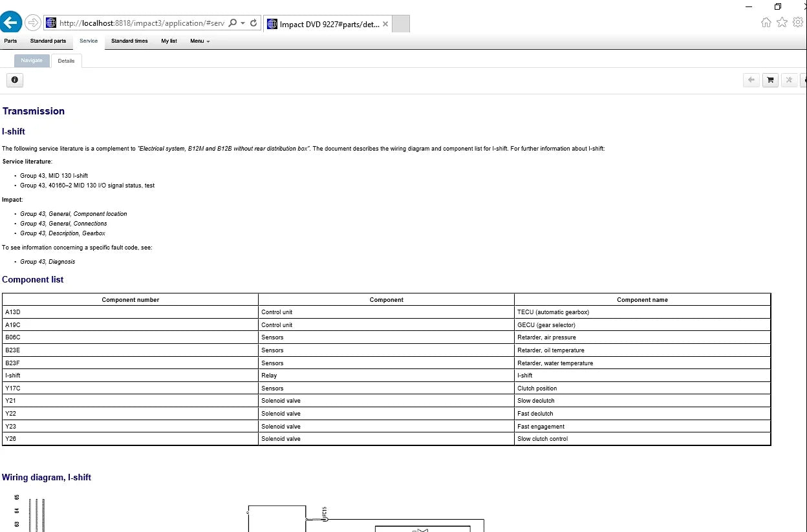Click the Component list heading

click(32, 280)
